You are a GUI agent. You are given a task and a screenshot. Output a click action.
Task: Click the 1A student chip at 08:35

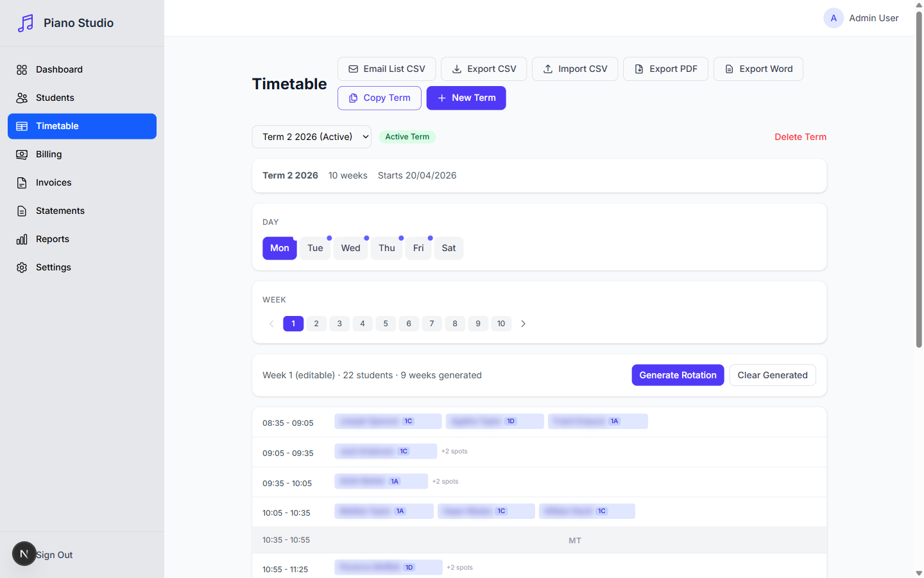tap(598, 421)
